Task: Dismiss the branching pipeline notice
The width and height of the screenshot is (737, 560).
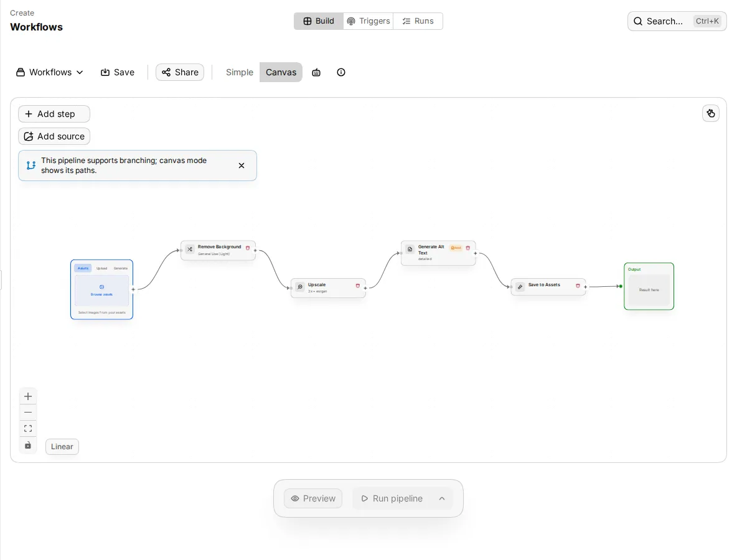Action: coord(242,166)
